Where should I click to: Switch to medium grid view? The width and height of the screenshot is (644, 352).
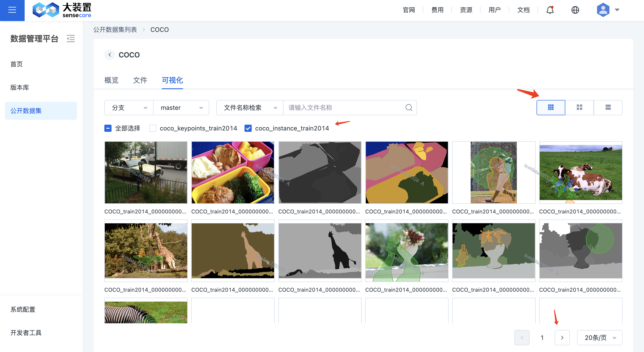[x=579, y=107]
